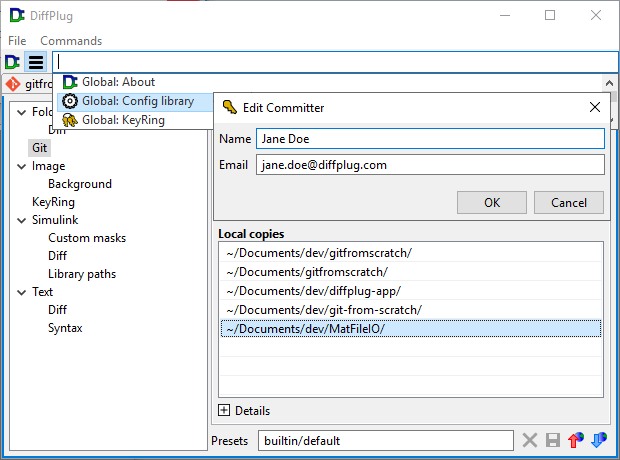Open the File menu
Viewport: 620px width, 460px height.
tap(17, 41)
